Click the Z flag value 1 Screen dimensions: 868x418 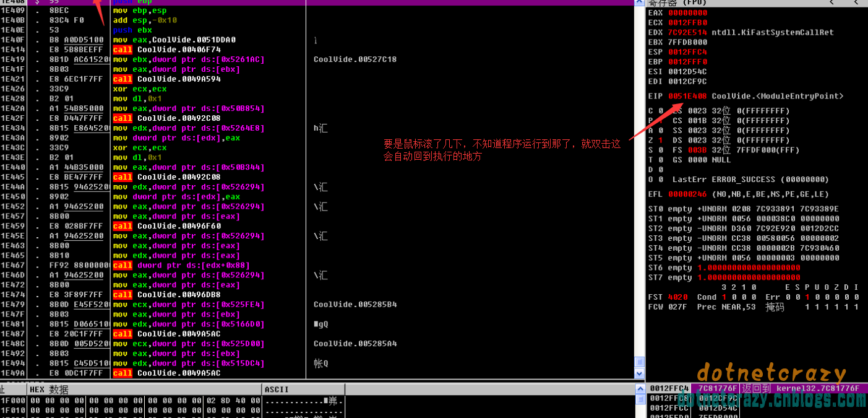pyautogui.click(x=661, y=140)
